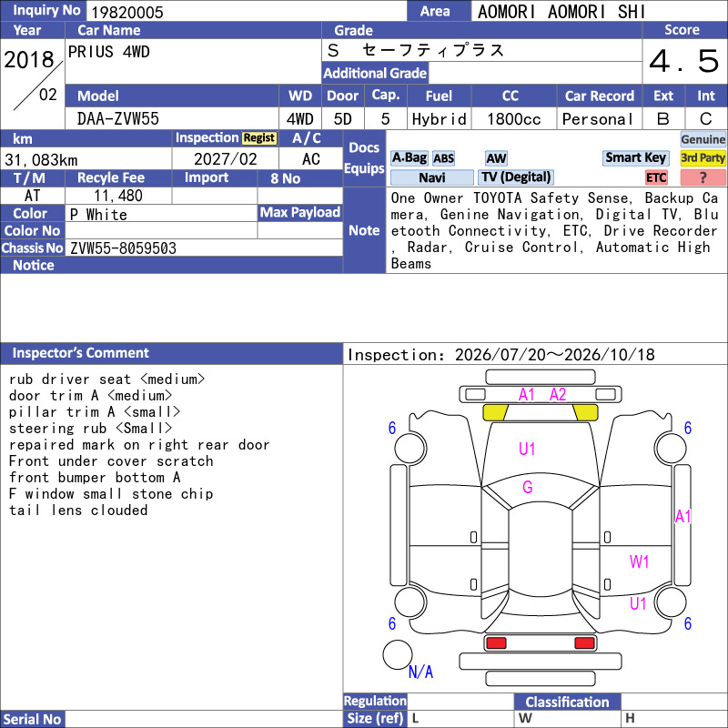Click the Smart Key equipment badge
Image resolution: width=728 pixels, height=728 pixels.
(635, 157)
